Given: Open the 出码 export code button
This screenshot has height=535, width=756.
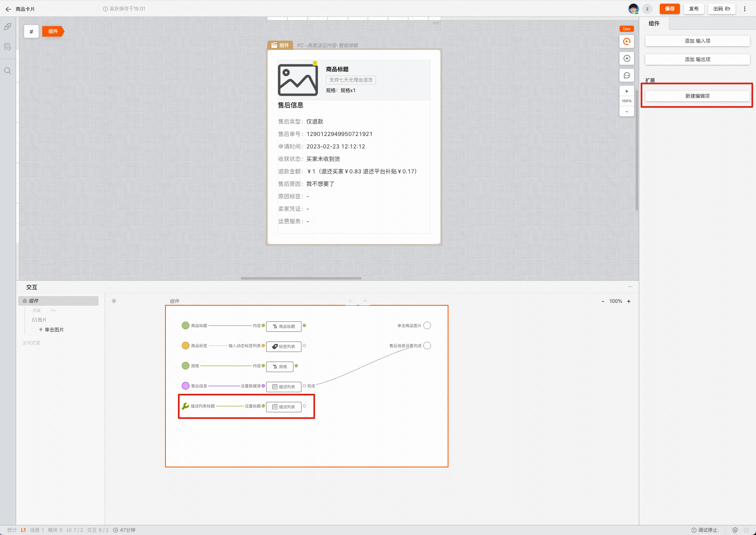Looking at the screenshot, I should click(x=721, y=9).
